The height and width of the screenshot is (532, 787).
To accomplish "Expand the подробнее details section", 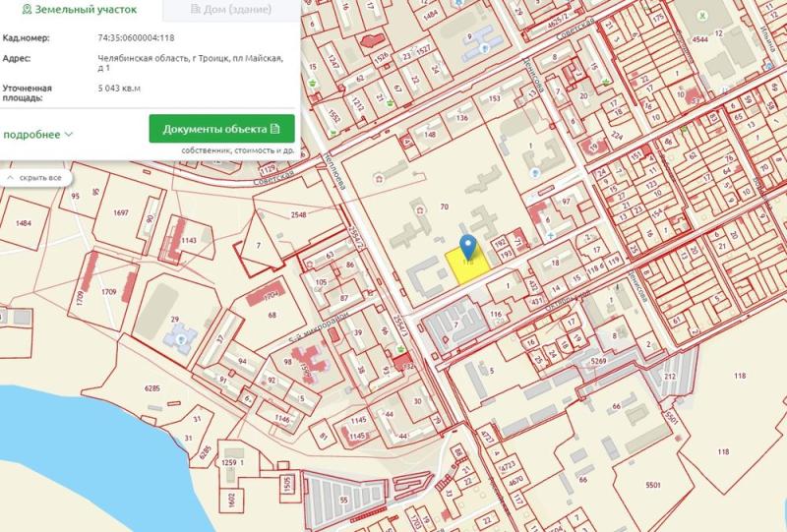I will click(x=38, y=135).
